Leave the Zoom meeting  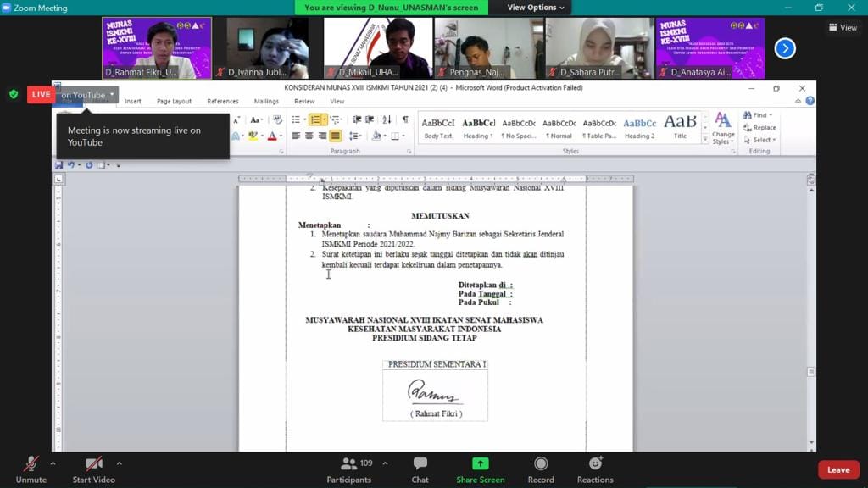pos(837,469)
